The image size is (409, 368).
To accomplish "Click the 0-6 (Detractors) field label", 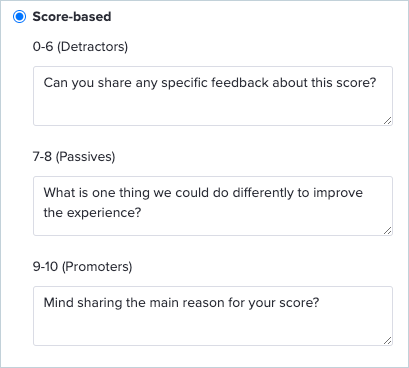I will coord(80,47).
